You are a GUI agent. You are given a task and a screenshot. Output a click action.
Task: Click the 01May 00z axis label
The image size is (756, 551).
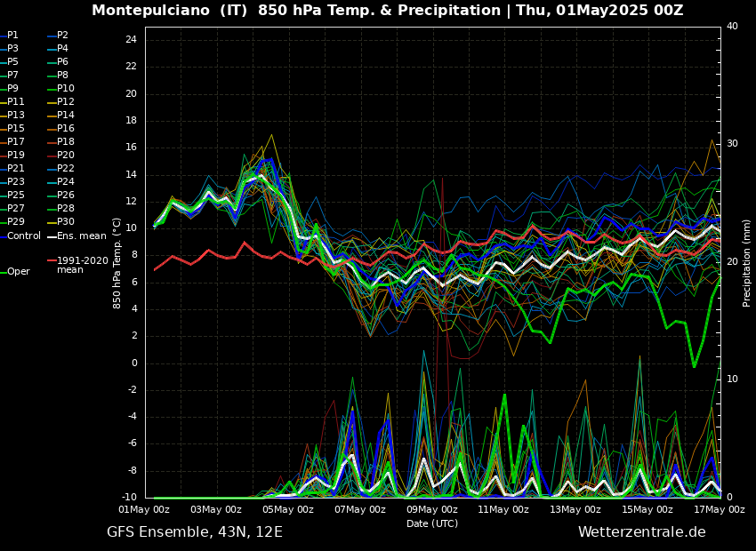point(145,510)
